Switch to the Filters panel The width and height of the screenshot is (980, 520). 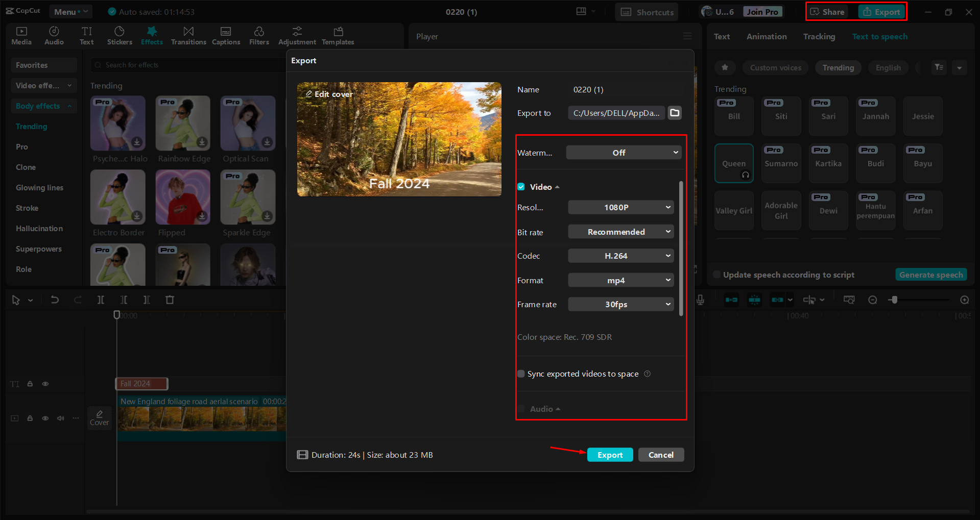(x=259, y=35)
